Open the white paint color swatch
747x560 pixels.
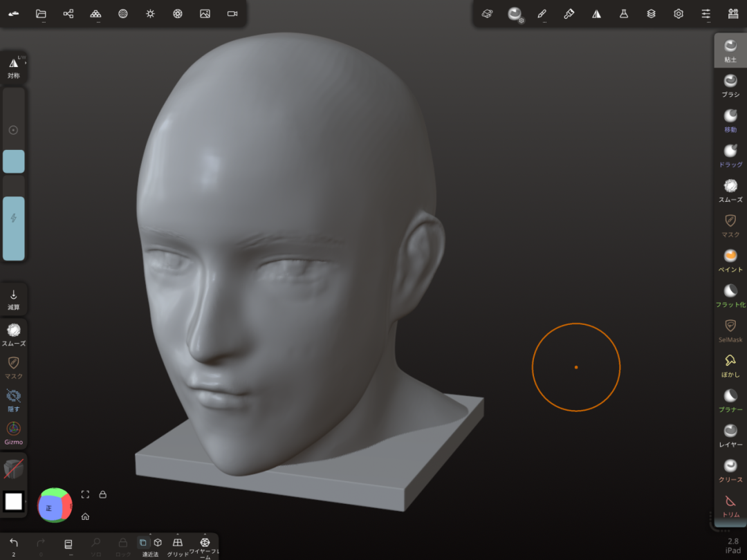pyautogui.click(x=13, y=501)
